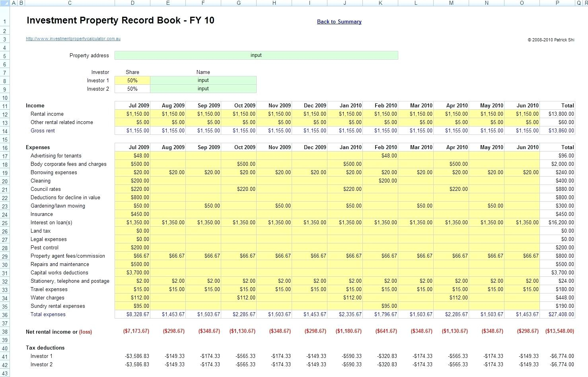Screen dimensions: 588x377
Task: Click the column H header
Action: point(274,3)
